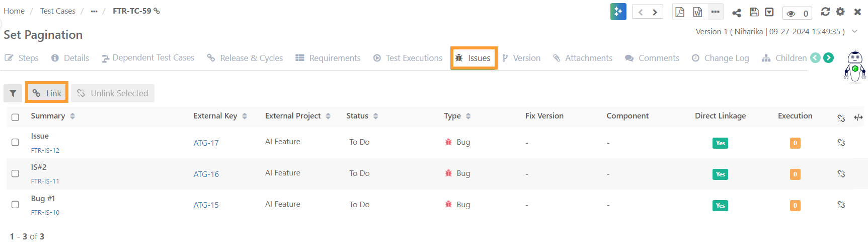Tick the checkbox for IS#2 issue
Screen dimensions: 868x246
[15, 173]
